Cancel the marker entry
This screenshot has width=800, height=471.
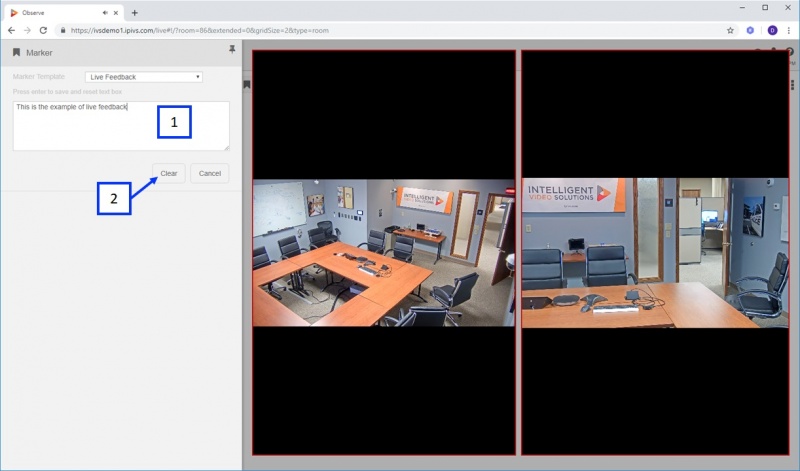point(210,173)
